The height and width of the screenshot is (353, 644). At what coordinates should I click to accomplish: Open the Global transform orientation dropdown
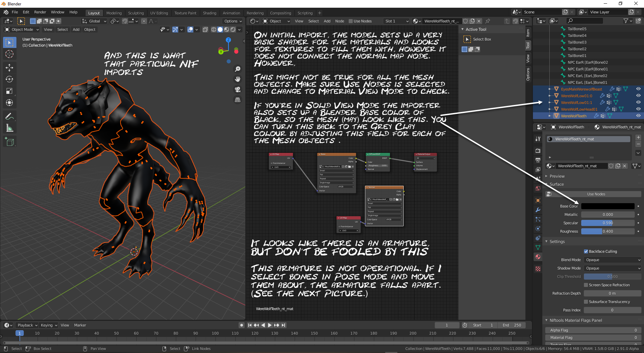[x=94, y=21]
